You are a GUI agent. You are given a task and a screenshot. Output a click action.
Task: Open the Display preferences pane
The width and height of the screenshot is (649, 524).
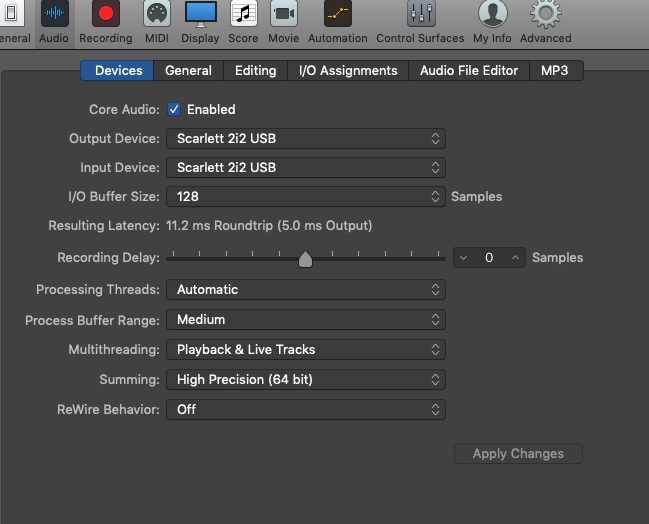200,22
